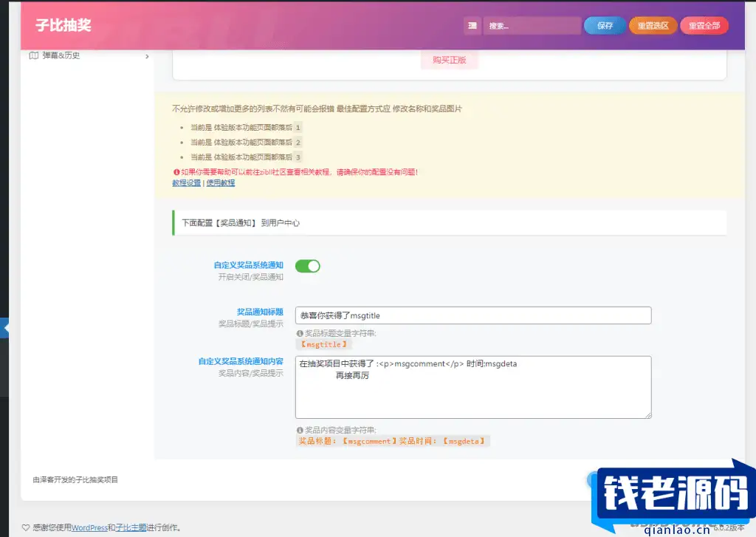Click the textarea resize handle corner
Screen dimensions: 756x537
648,415
